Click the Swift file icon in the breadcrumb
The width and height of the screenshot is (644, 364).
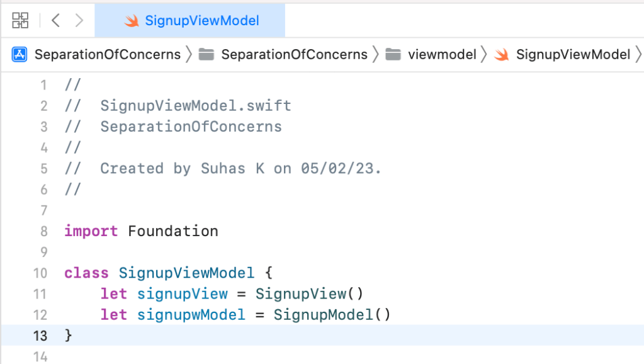tap(501, 55)
